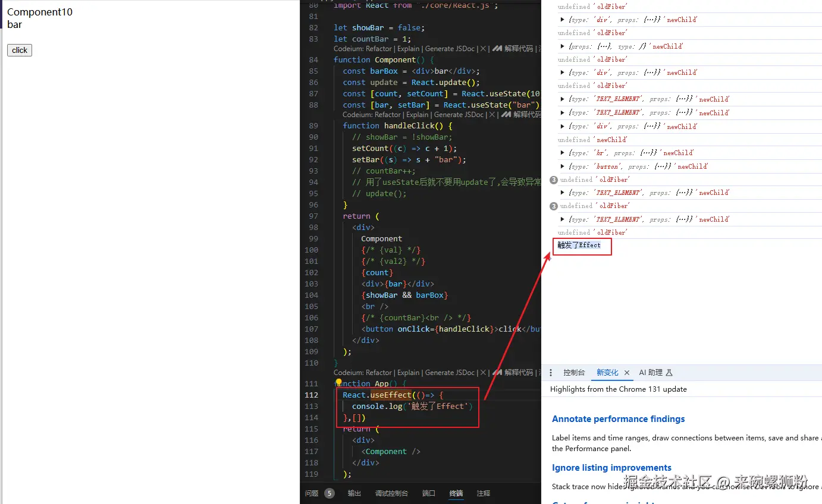Open the AI 助理 drawer tab

coord(655,373)
